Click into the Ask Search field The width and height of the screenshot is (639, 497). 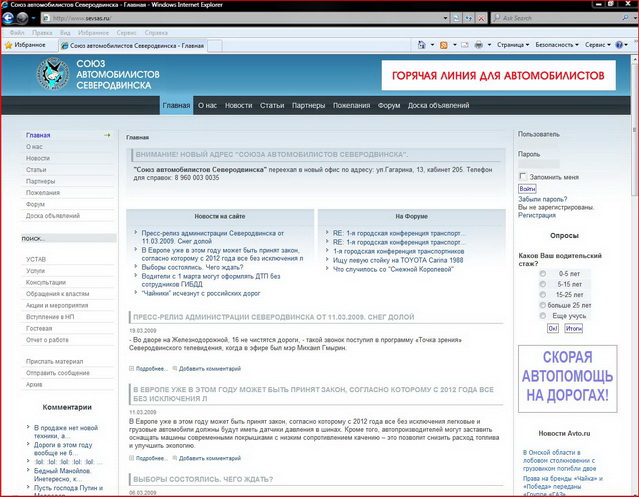[560, 18]
